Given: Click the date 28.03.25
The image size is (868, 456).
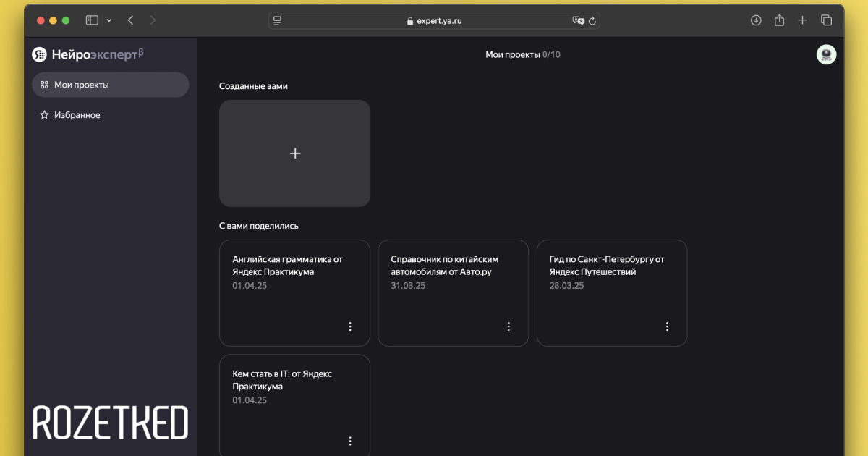Looking at the screenshot, I should click(566, 286).
